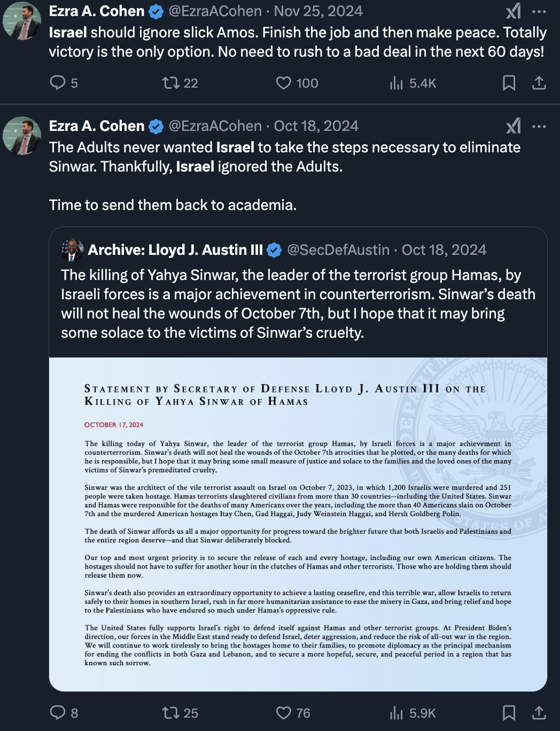View analytics showing 5.9K views
Viewport: 560px width, 731px height.
click(x=396, y=712)
